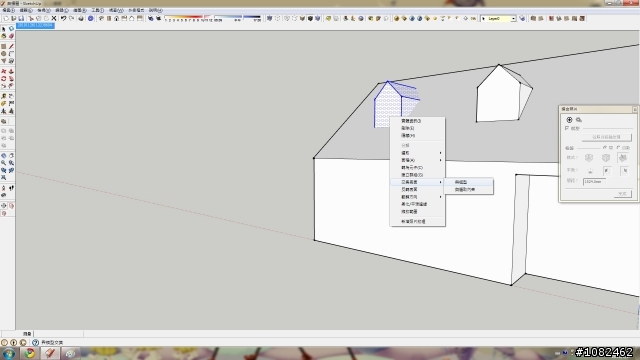This screenshot has width=640, height=360.
Task: Pick the Paint Bucket tool
Action: point(4,36)
